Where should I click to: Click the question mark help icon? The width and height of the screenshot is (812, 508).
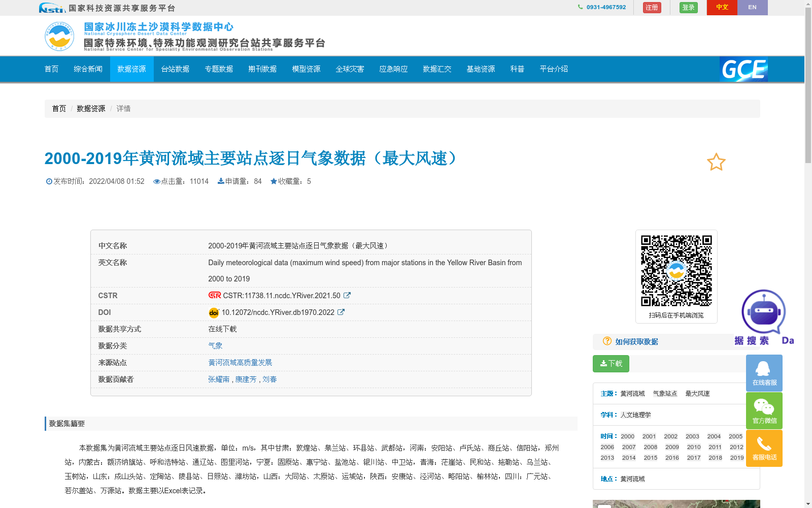point(607,341)
